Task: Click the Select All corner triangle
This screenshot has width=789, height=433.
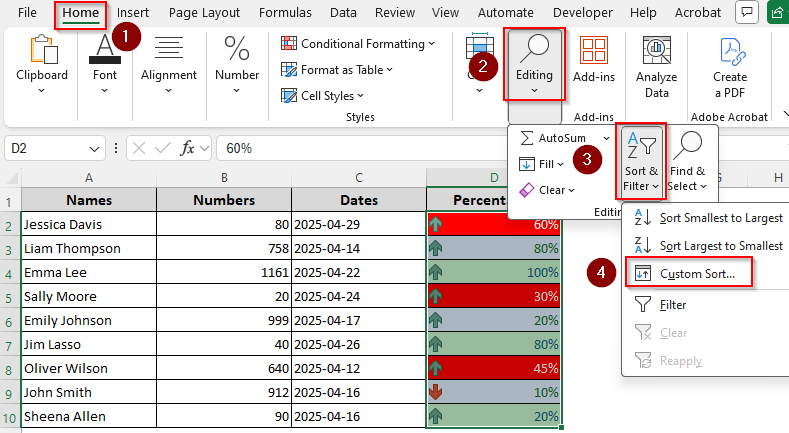Action: (x=11, y=178)
